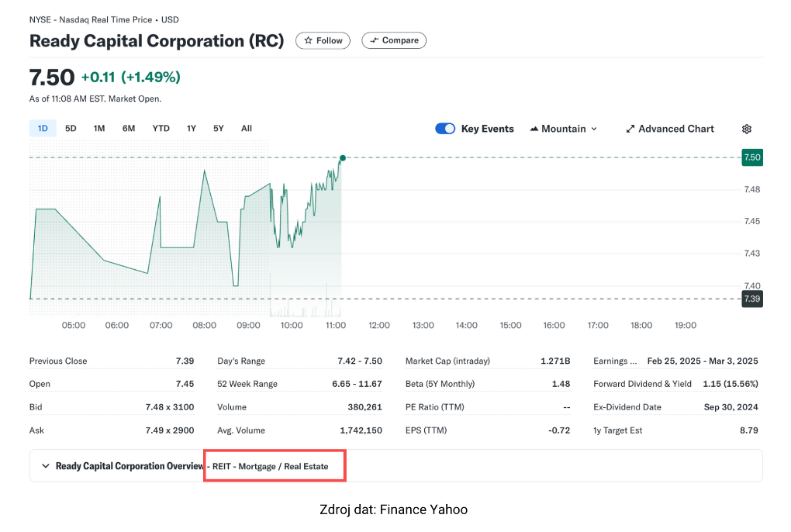The image size is (791, 532).
Task: Open chart settings gear icon
Action: [747, 129]
